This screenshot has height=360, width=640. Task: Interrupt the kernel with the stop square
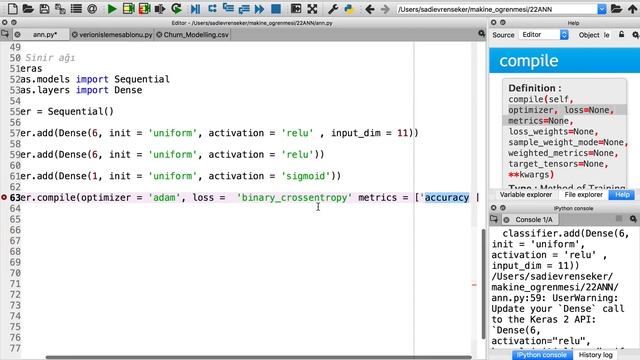coord(619,219)
